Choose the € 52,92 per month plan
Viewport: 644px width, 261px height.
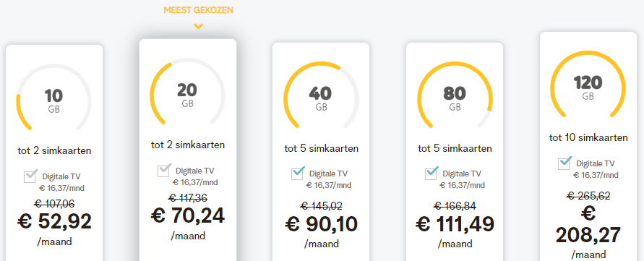tap(54, 222)
